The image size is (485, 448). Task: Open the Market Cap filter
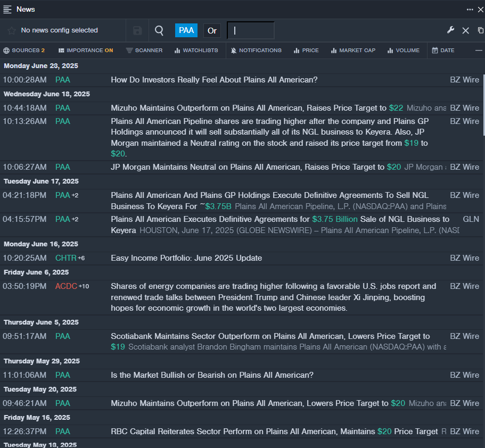click(353, 51)
